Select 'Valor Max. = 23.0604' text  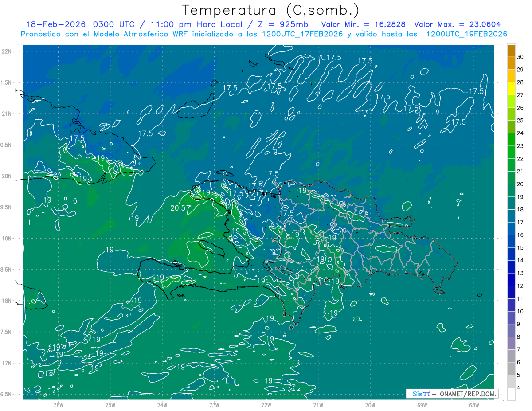click(x=458, y=24)
